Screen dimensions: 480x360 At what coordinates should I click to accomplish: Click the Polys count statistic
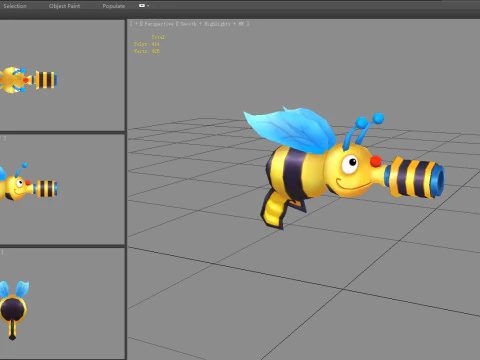pos(147,44)
